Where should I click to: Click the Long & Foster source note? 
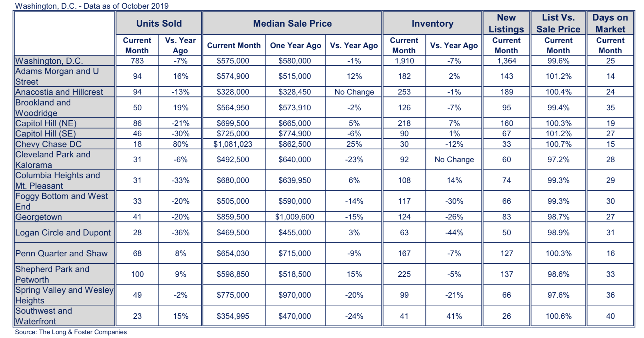[71, 332]
